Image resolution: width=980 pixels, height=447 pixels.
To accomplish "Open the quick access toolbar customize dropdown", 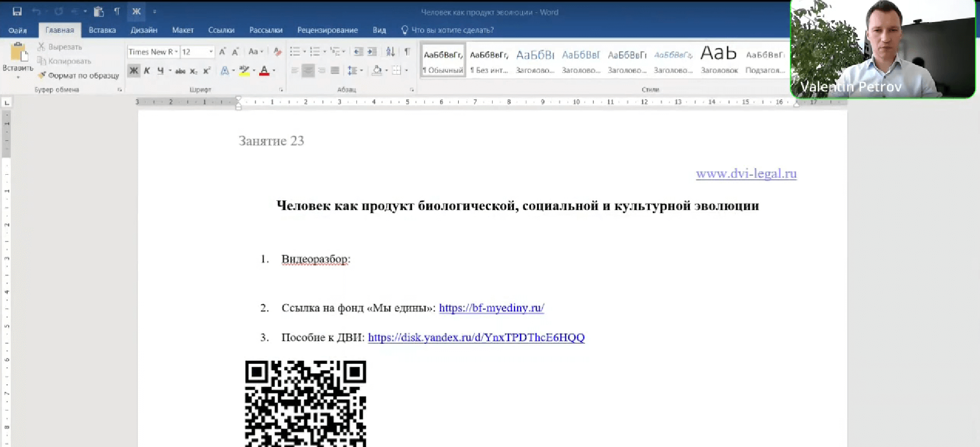I will pos(154,11).
